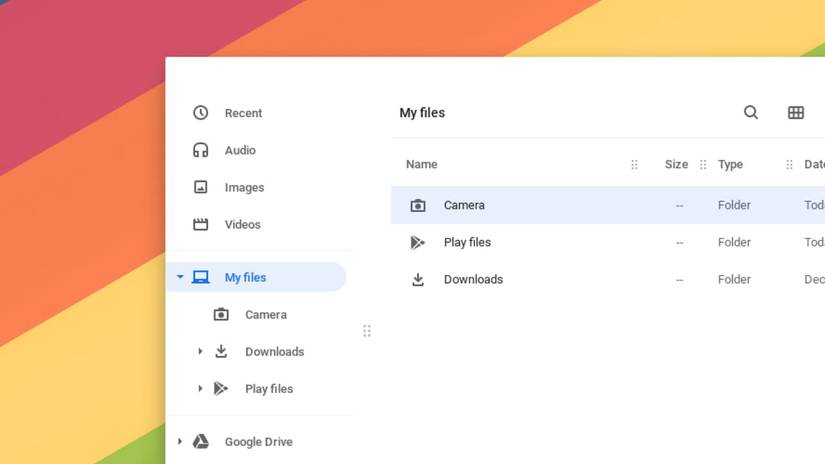Click the Folder type of Play files row
825x464 pixels.
point(734,242)
